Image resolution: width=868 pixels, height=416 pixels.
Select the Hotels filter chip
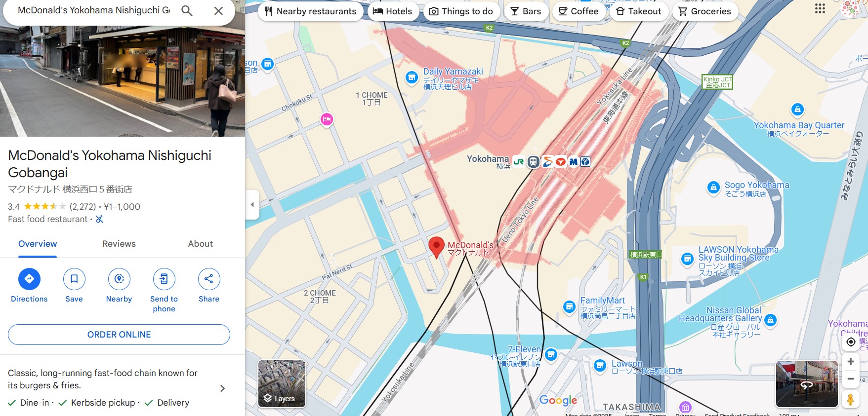pyautogui.click(x=393, y=11)
